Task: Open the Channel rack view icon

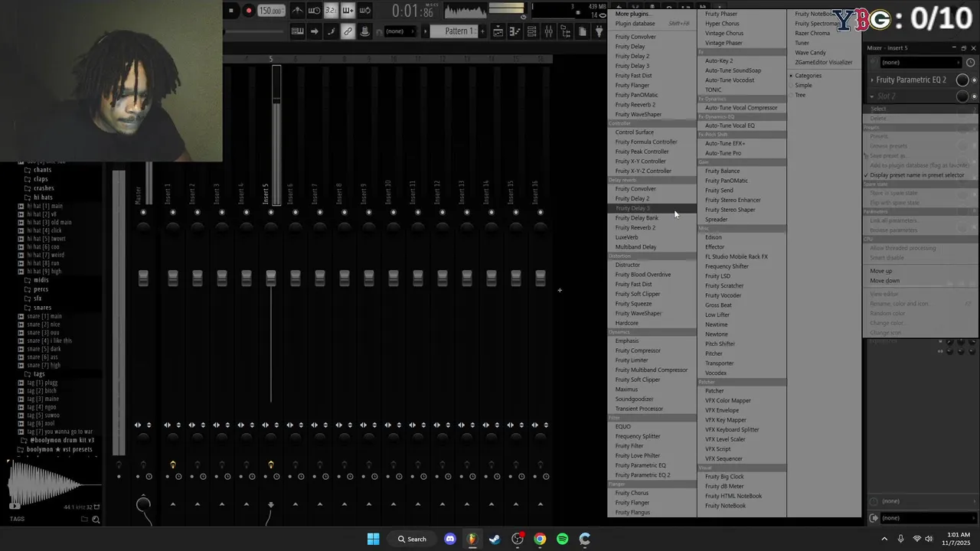Action: click(x=532, y=31)
